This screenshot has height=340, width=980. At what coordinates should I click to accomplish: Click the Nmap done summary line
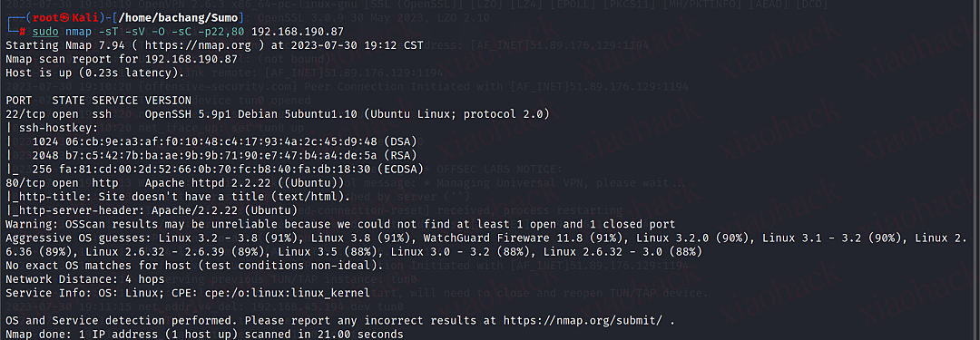(204, 335)
